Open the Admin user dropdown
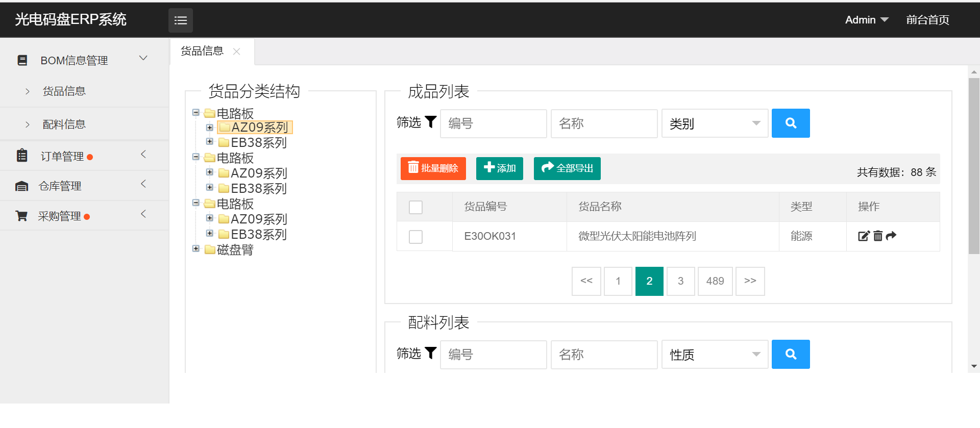Image resolution: width=980 pixels, height=428 pixels. 867,20
